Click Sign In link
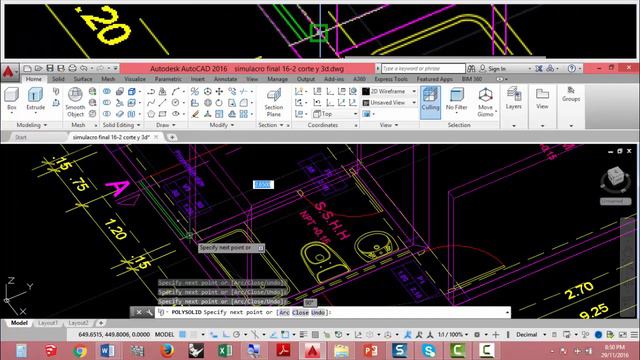 [497, 69]
